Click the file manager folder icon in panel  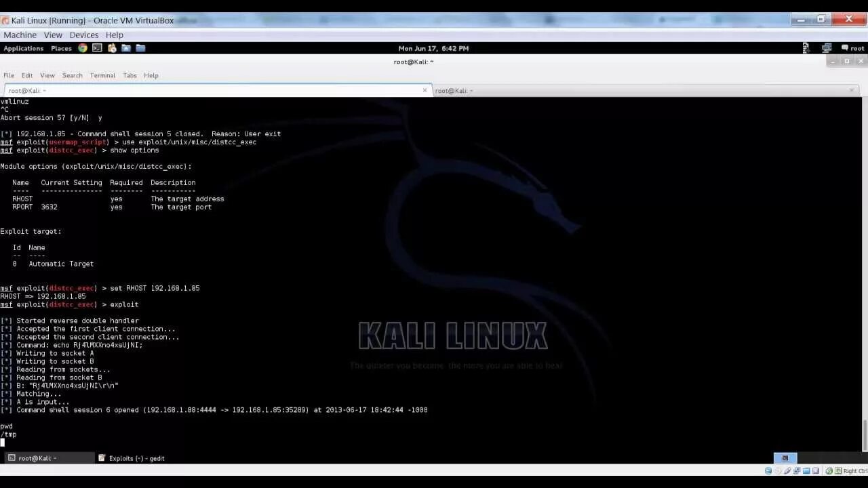point(140,48)
